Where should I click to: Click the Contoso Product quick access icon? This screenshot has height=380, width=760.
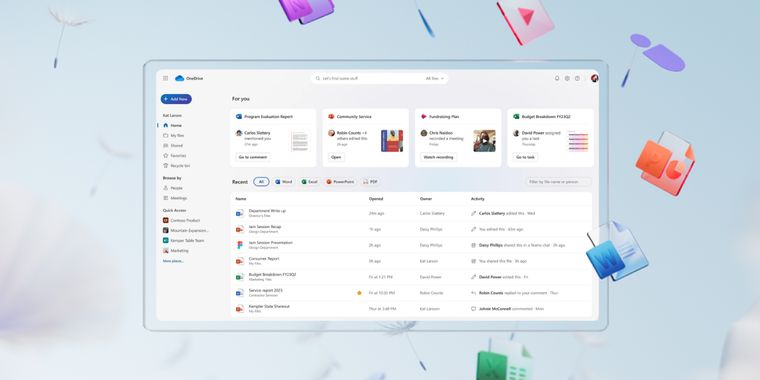[166, 220]
